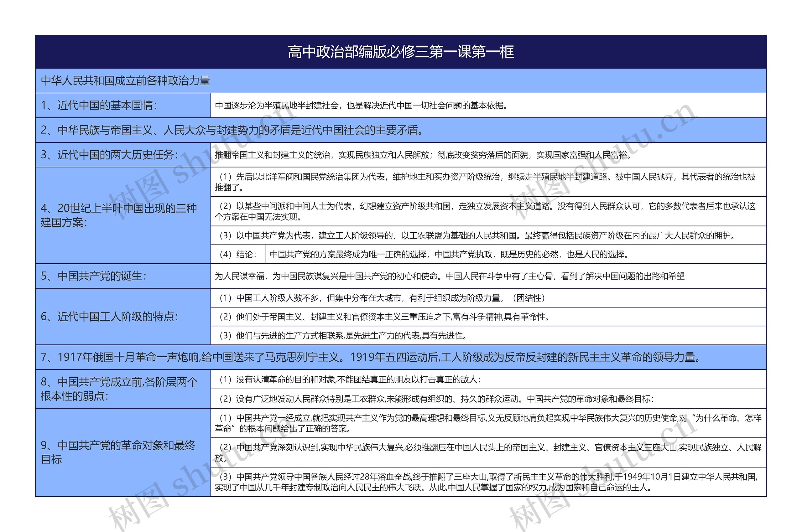Click cell 8、中国共产党成立前,各阶层两个根本性的弱点
The height and width of the screenshot is (532, 802).
[x=123, y=389]
